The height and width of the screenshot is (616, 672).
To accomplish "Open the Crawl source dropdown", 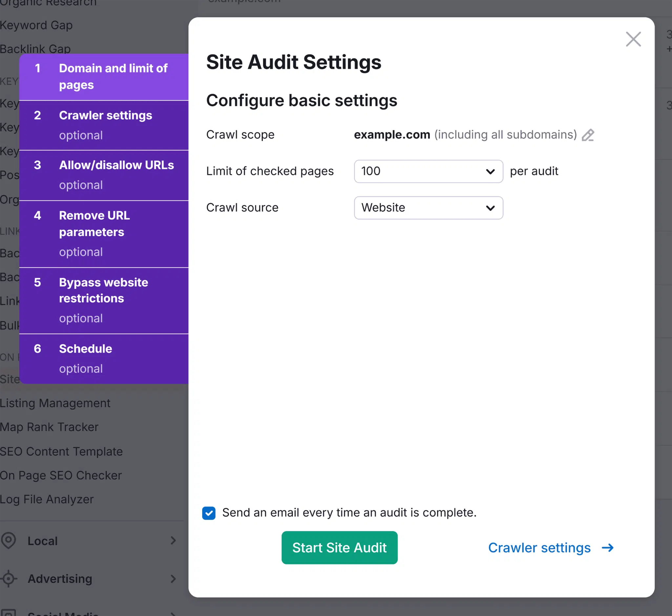I will 428,208.
